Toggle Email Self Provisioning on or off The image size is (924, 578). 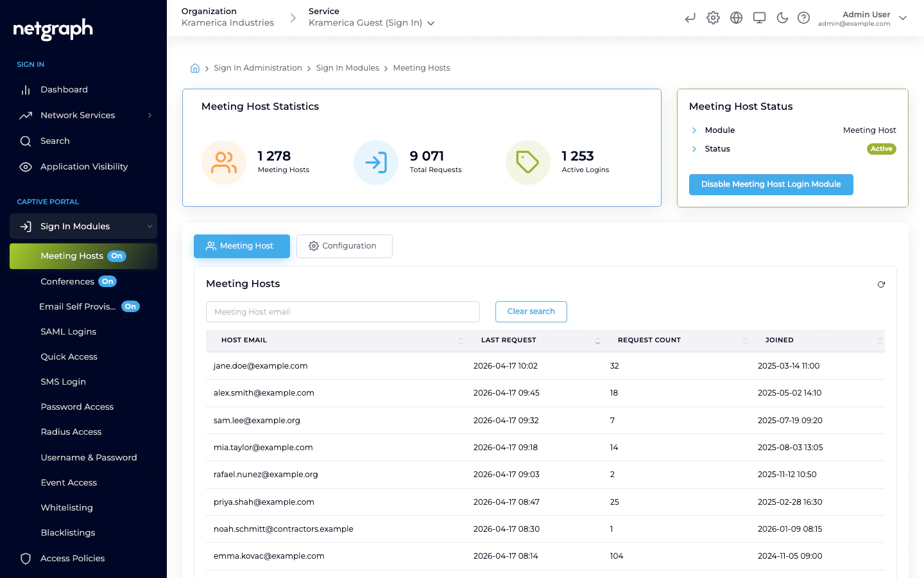[x=130, y=306]
